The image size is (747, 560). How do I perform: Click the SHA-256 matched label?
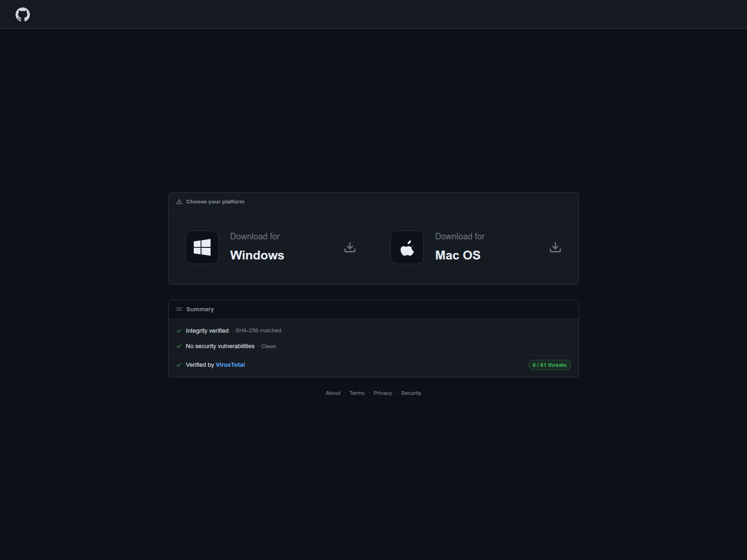point(258,330)
